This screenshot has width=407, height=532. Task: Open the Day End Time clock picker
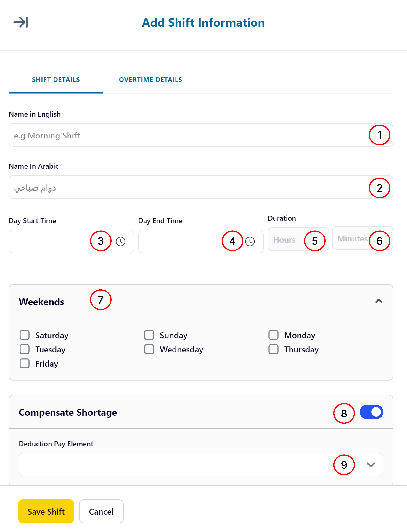(x=250, y=241)
